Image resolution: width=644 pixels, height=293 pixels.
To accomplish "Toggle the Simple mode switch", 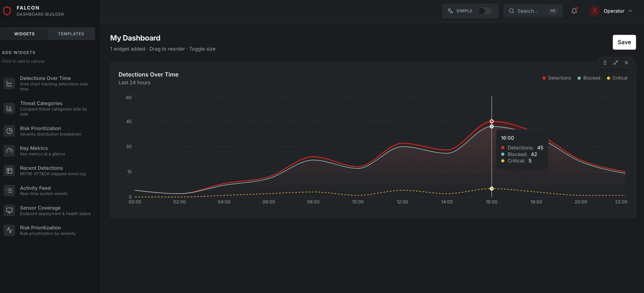I will tap(484, 11).
